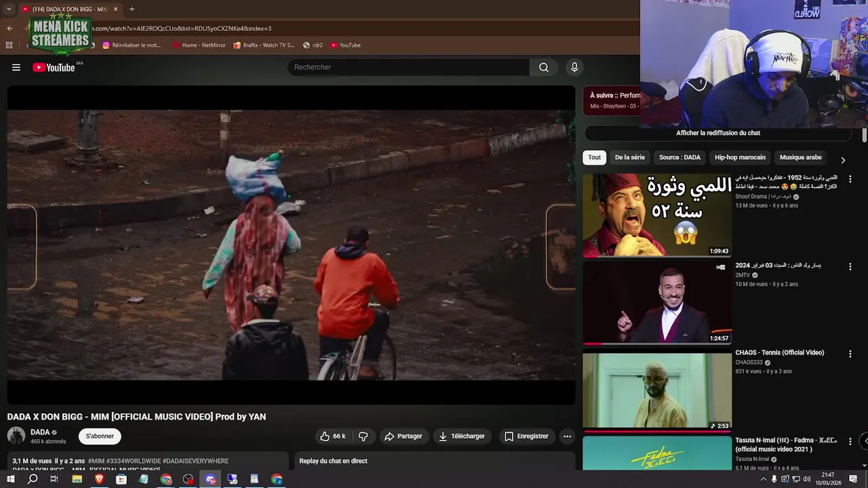Open the À suivre playlist mix panel

612,100
